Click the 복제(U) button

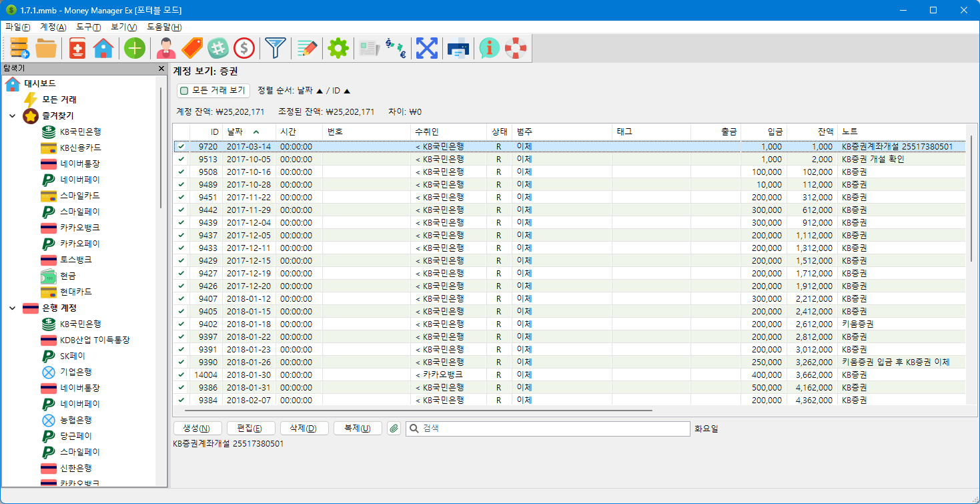pos(358,429)
